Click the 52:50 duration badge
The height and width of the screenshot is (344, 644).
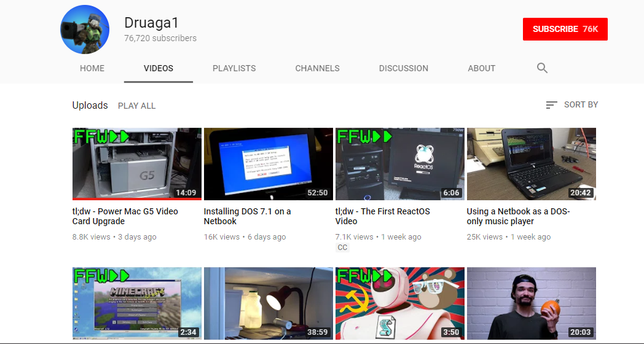[318, 192]
